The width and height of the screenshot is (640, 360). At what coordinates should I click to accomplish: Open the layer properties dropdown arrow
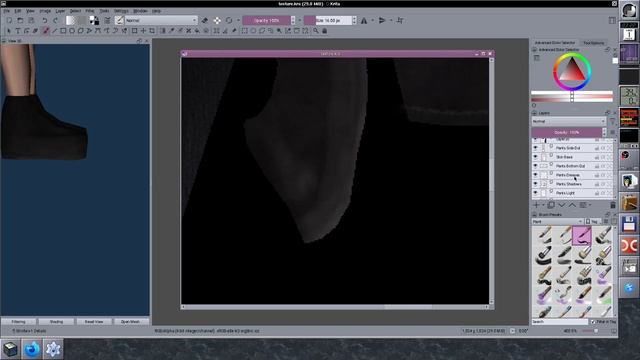590,205
